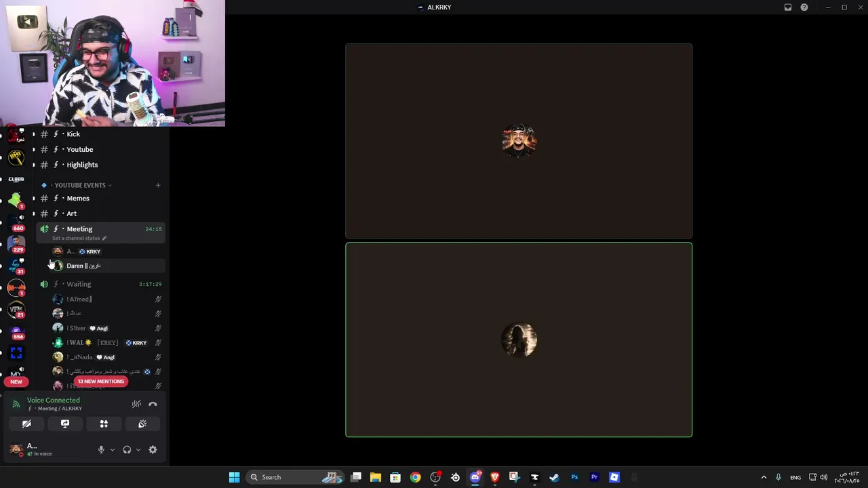868x488 pixels.
Task: Open Brave browser from taskbar
Action: coord(494,477)
